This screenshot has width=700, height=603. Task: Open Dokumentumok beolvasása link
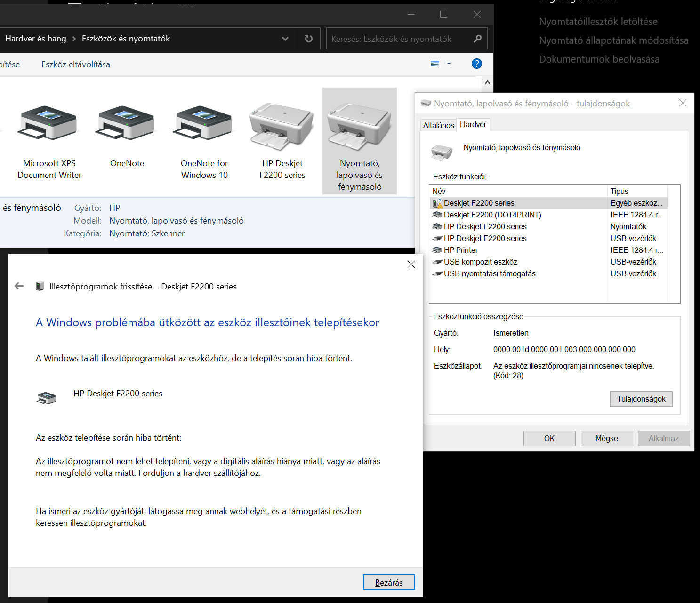click(599, 59)
